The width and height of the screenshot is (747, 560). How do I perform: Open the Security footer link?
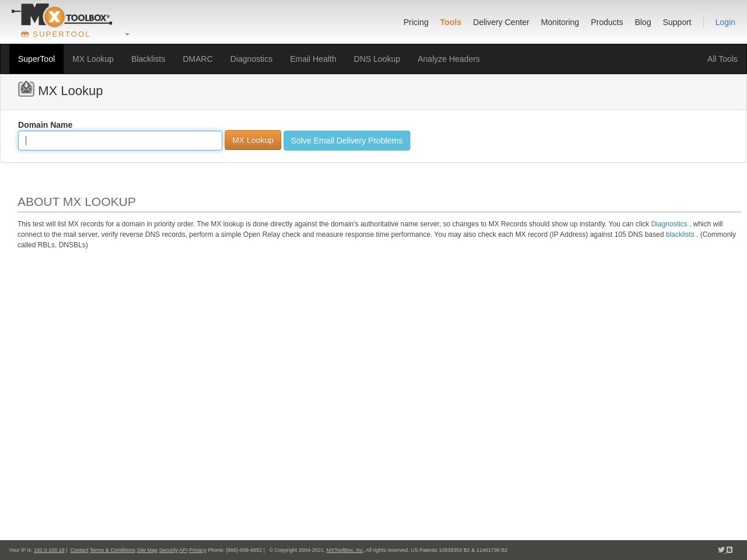(168, 550)
